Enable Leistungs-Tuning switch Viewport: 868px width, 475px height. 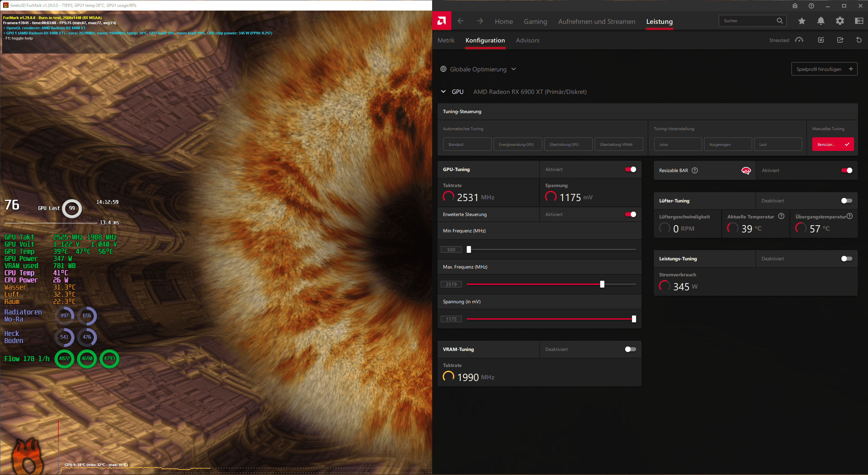coord(847,259)
